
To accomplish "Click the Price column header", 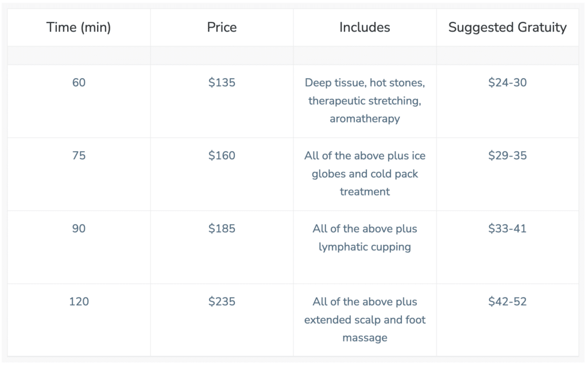I will [x=222, y=28].
